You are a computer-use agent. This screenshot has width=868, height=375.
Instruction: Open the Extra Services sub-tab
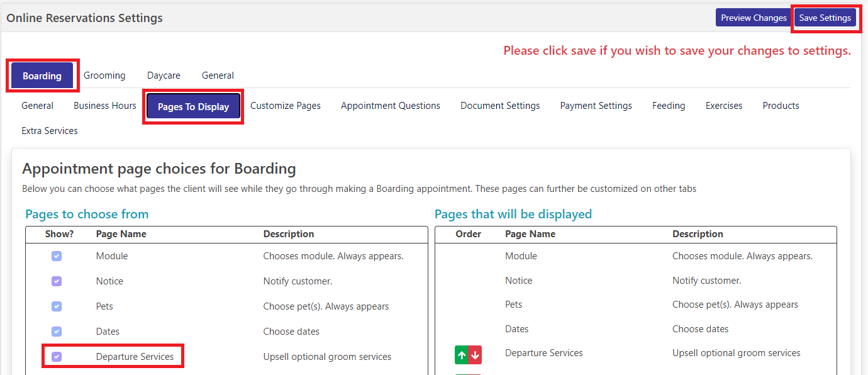[x=50, y=131]
